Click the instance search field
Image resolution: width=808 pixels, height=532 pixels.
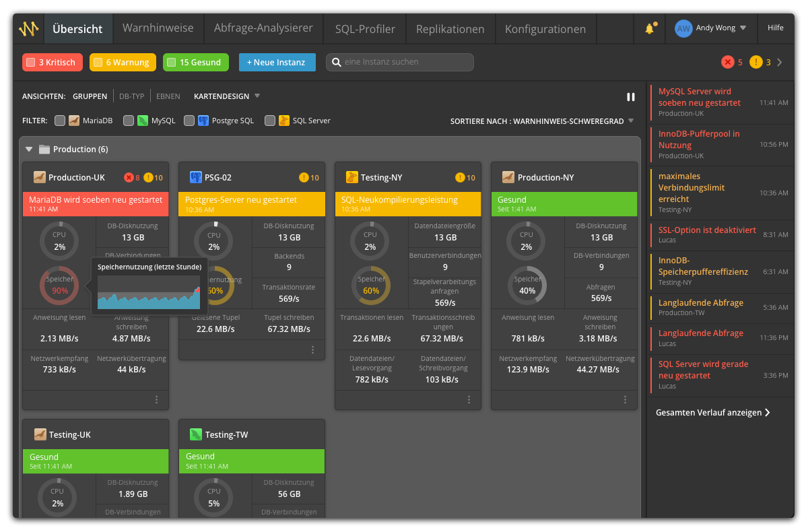[x=400, y=63]
